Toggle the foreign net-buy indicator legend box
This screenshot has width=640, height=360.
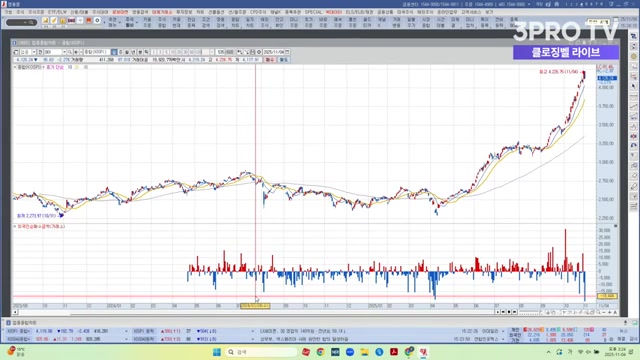(x=15, y=226)
